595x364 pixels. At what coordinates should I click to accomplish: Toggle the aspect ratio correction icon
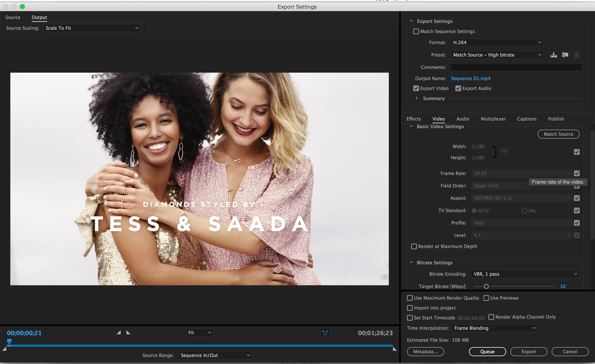(x=325, y=333)
